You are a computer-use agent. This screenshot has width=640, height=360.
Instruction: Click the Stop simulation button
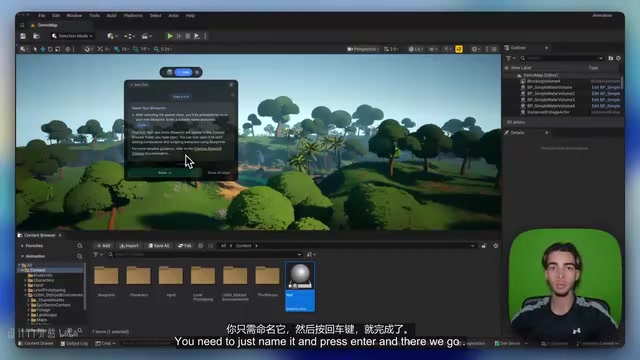(x=188, y=36)
